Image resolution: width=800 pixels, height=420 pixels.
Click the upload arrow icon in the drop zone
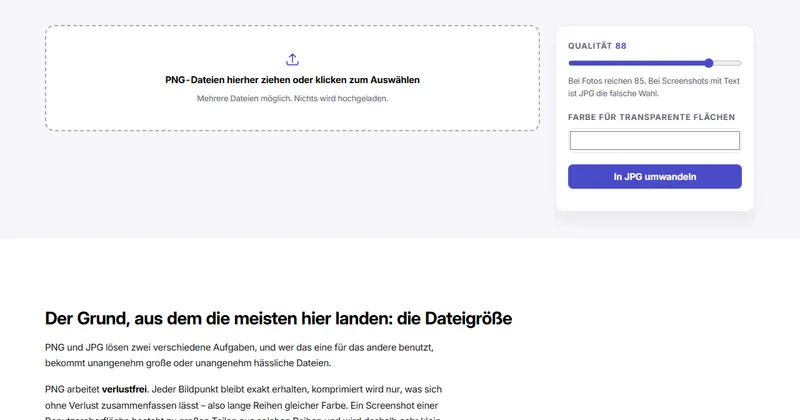(292, 60)
